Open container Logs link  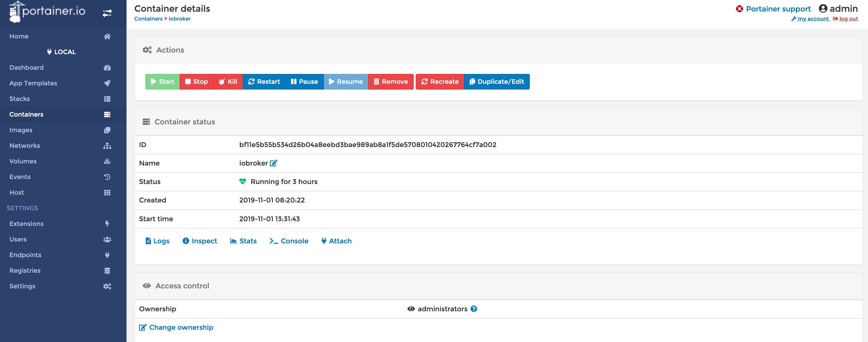pyautogui.click(x=157, y=241)
